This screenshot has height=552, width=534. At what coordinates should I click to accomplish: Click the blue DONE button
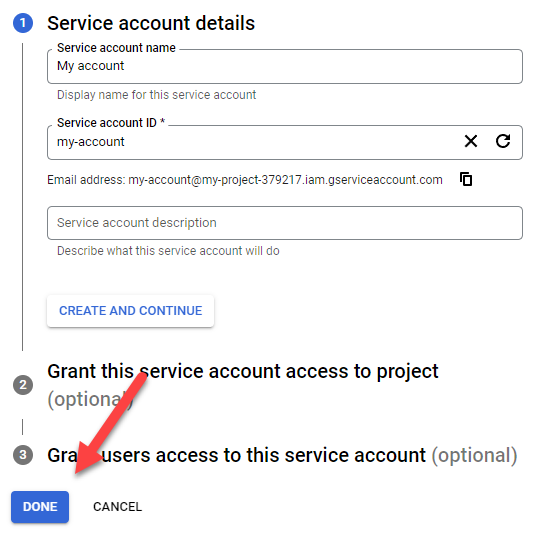point(40,507)
